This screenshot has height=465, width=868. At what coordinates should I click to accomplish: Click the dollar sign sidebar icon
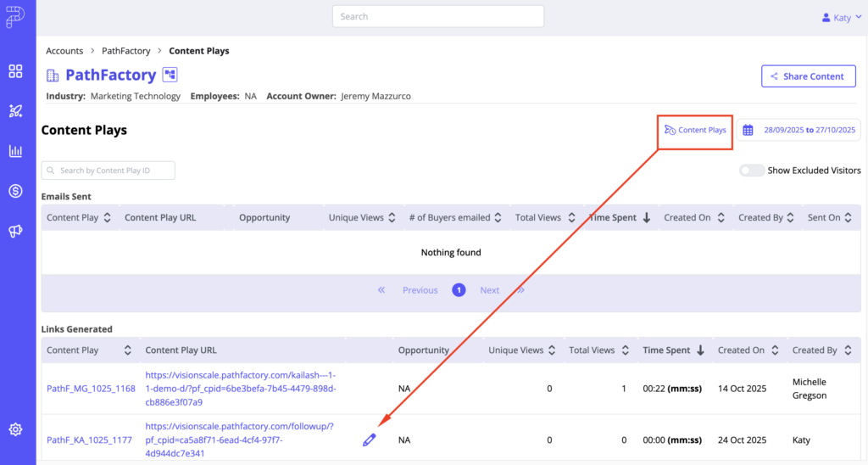point(15,191)
